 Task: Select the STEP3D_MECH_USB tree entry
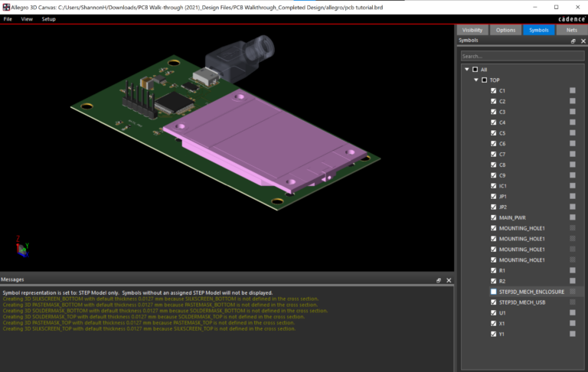click(x=522, y=302)
